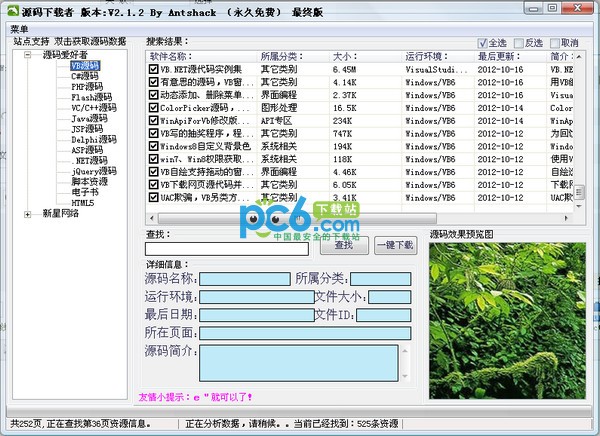
Task: Focus the 查找 search input box
Action: [227, 249]
